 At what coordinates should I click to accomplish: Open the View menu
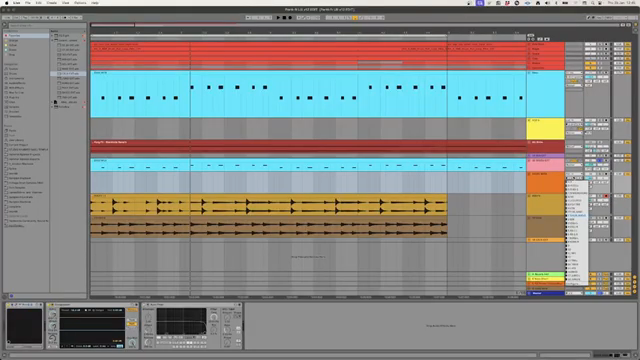click(x=65, y=3)
